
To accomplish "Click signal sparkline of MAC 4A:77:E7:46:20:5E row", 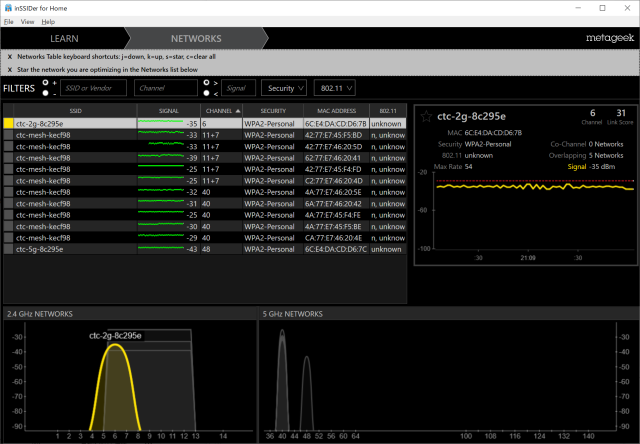I will click(x=161, y=190).
